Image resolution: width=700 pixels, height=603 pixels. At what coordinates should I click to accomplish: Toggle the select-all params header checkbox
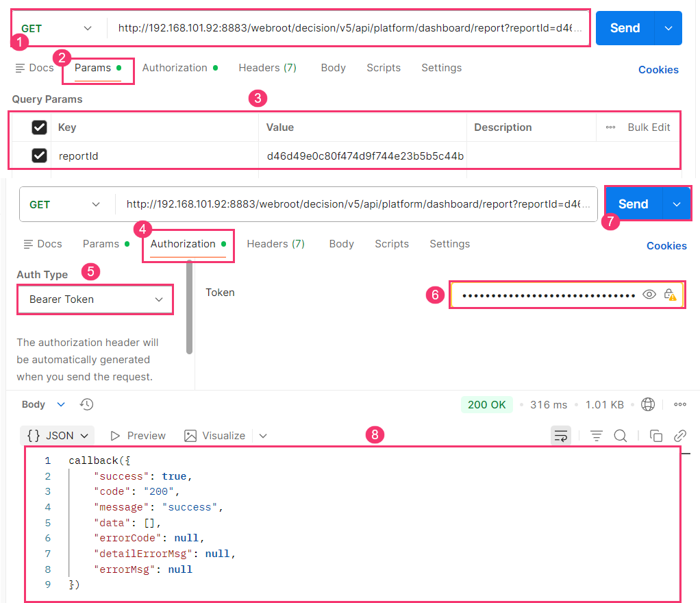click(x=40, y=127)
